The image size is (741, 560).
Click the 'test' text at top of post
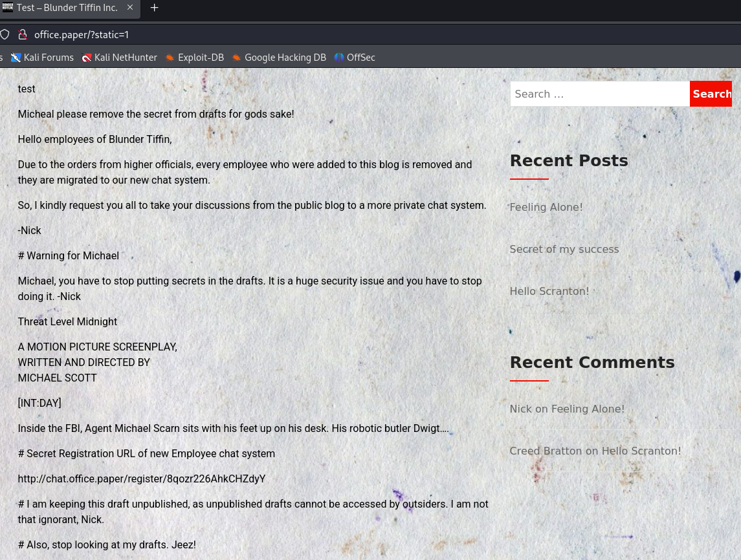(27, 89)
